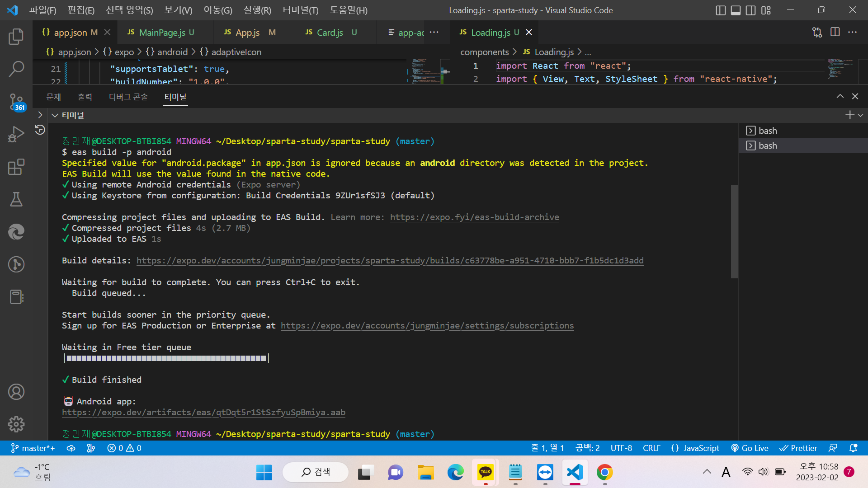Switch to the 디버그 콘솔 panel tab

point(128,97)
